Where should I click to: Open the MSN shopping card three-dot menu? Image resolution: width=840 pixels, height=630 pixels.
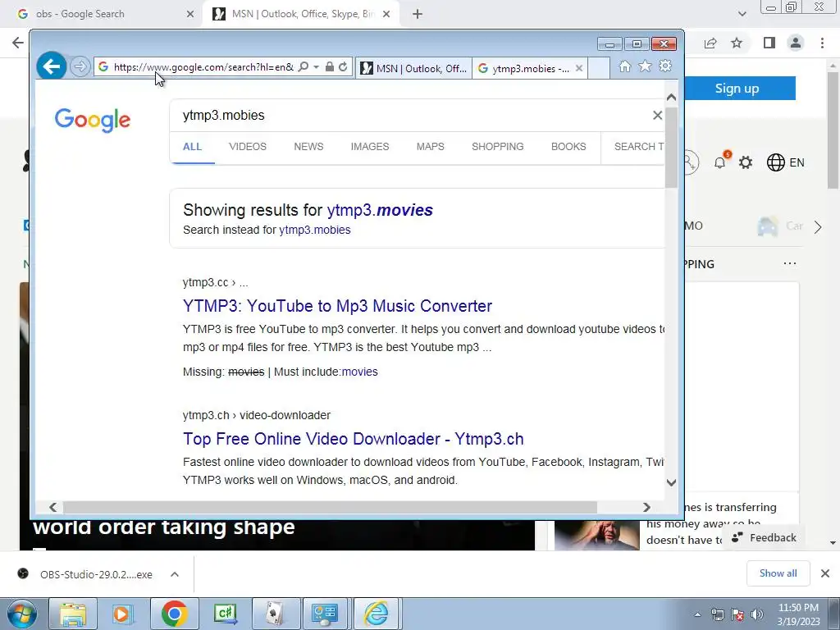tap(790, 263)
